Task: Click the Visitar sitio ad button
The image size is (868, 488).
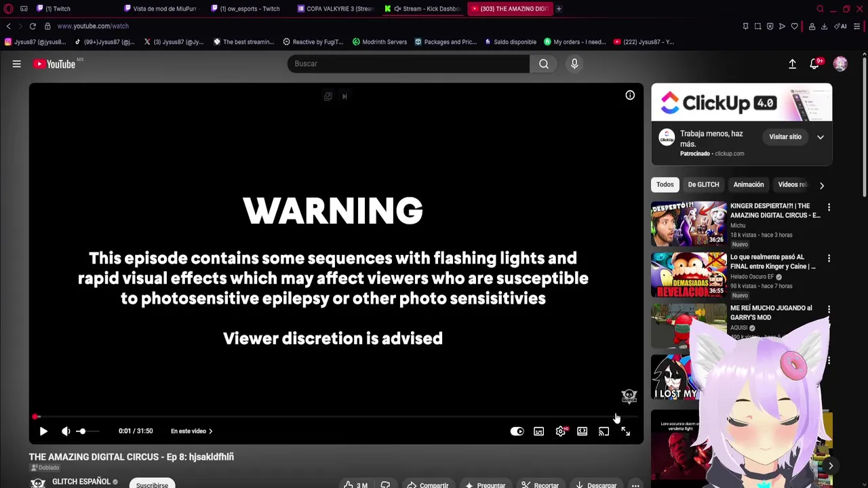Action: pos(785,137)
